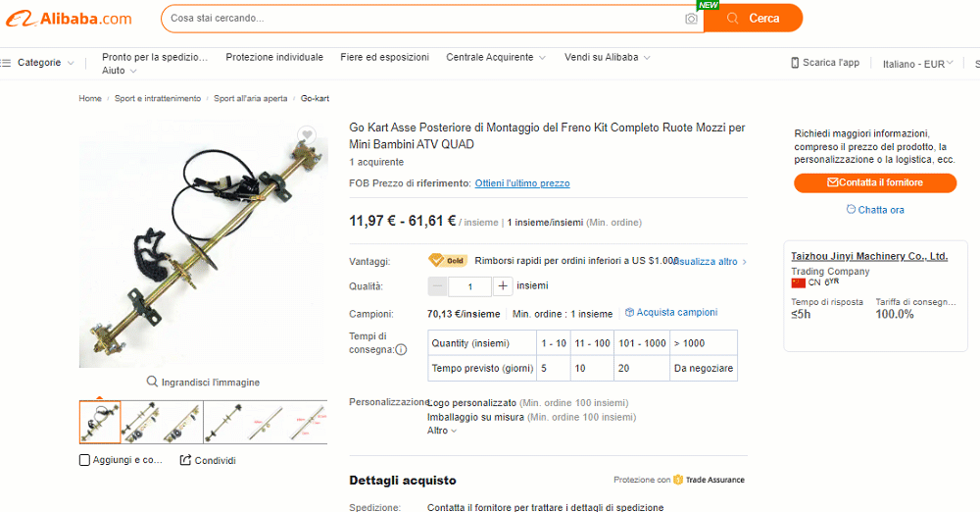This screenshot has height=512, width=980.
Task: Select the second product thumbnail image
Action: [141, 422]
